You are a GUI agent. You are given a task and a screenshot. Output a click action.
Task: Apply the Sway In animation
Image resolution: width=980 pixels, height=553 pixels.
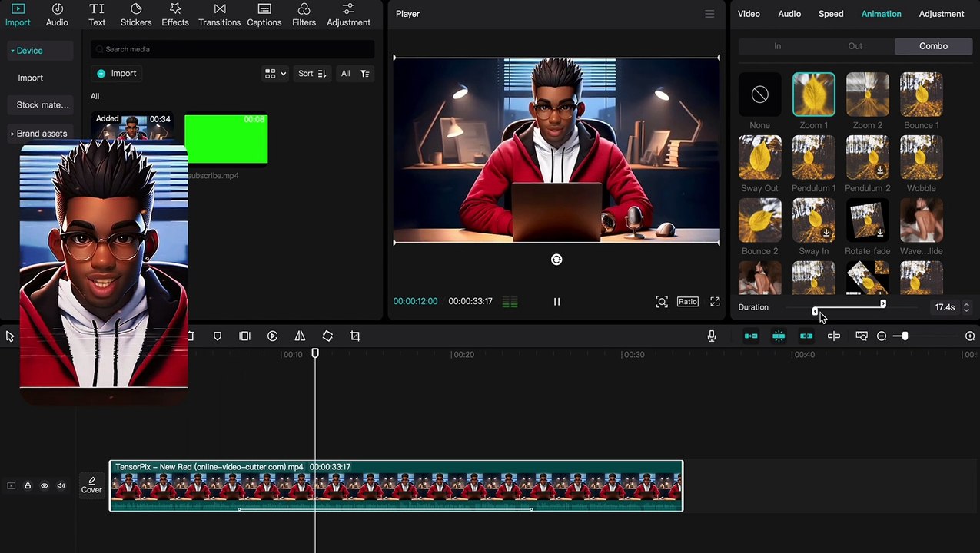click(x=814, y=220)
